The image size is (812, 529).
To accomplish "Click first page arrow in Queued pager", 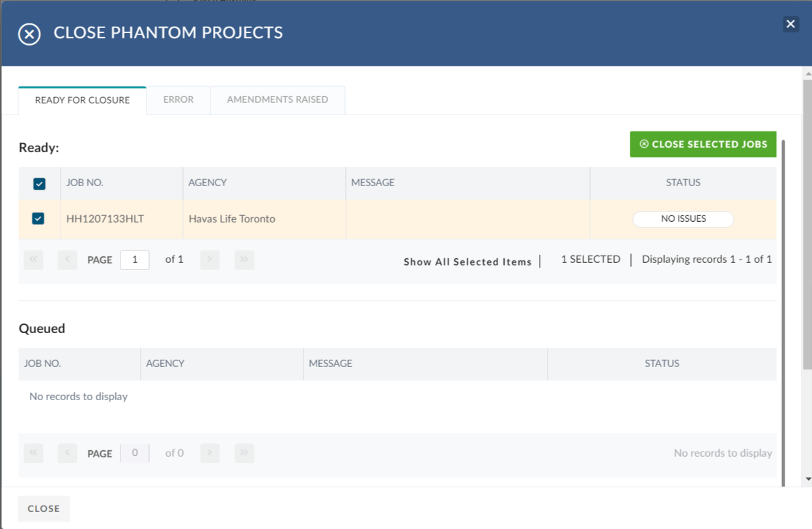I will point(33,454).
